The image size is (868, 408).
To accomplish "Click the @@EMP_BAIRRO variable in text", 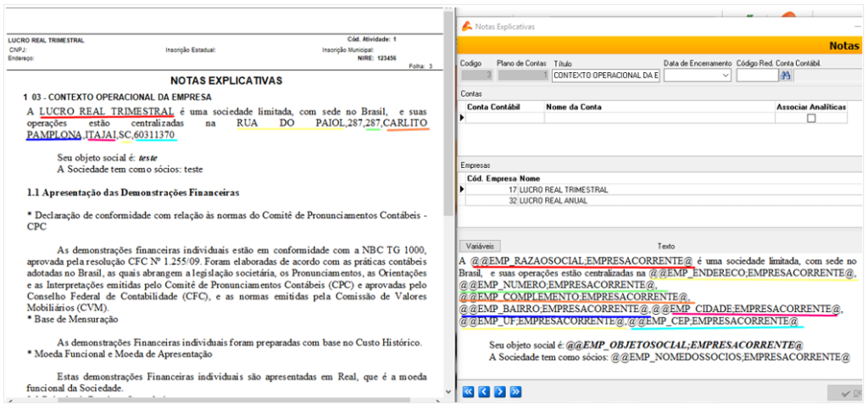I will coord(554,309).
